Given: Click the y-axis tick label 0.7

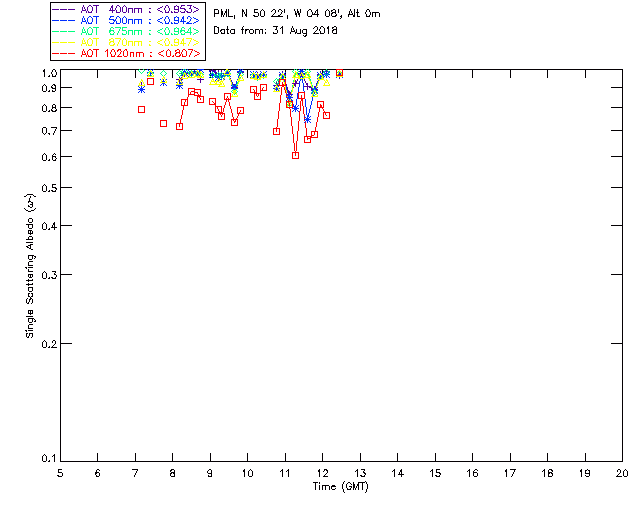Looking at the screenshot, I should click(49, 131).
